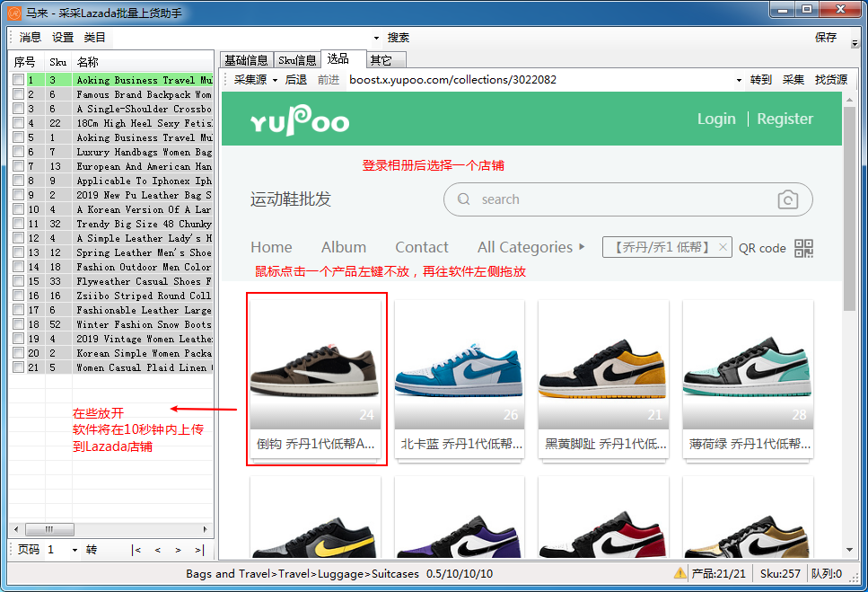Tick checkbox for Applicable To Iphonex row

(x=18, y=181)
